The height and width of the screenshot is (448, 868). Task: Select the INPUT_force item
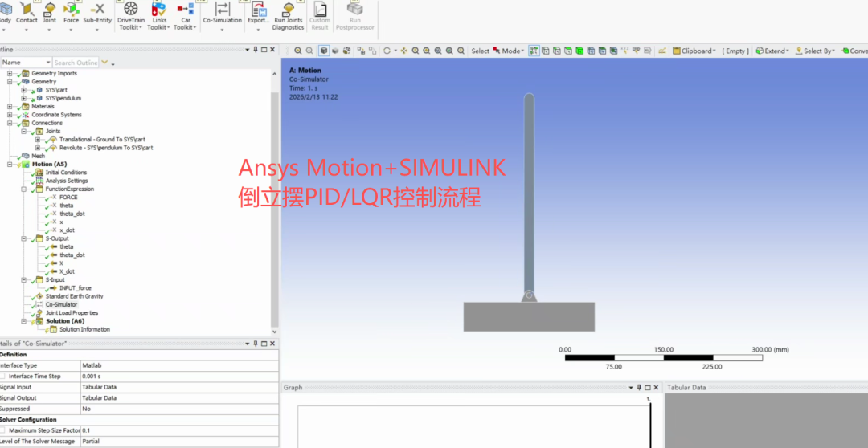tap(76, 288)
